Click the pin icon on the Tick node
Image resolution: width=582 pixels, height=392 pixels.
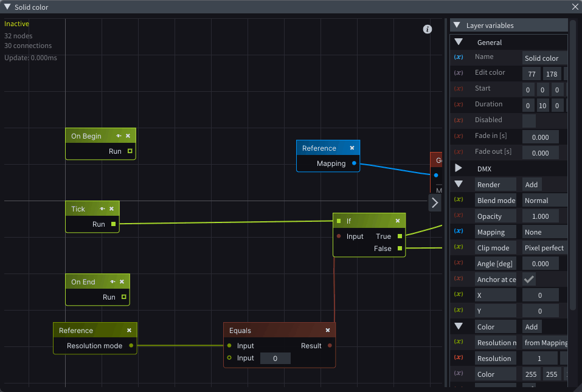102,209
